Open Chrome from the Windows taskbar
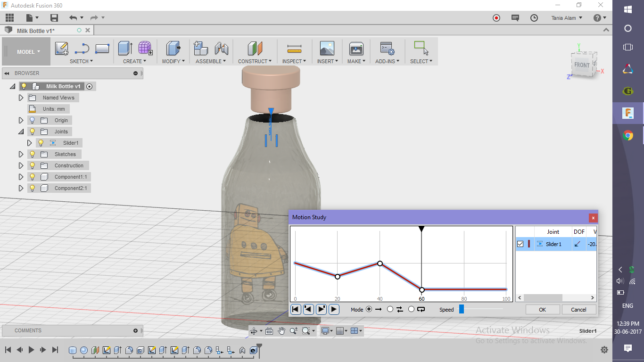Image resolution: width=644 pixels, height=362 pixels. click(628, 136)
